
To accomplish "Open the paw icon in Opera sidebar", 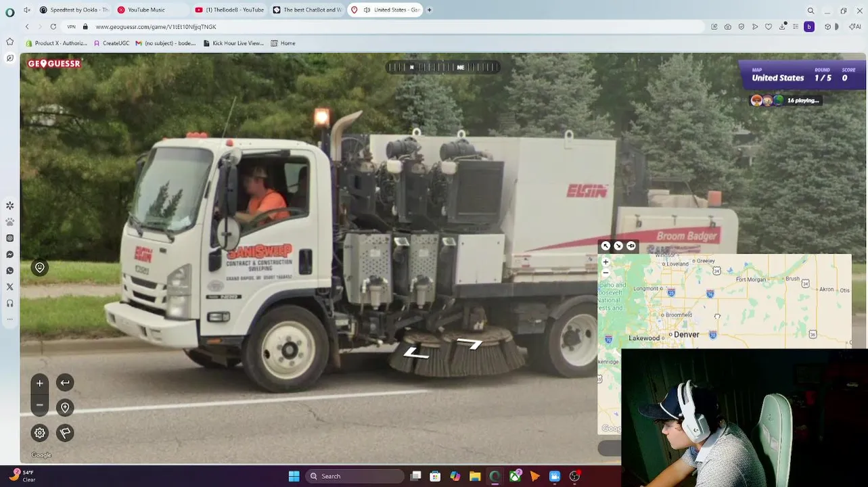I will tap(9, 221).
